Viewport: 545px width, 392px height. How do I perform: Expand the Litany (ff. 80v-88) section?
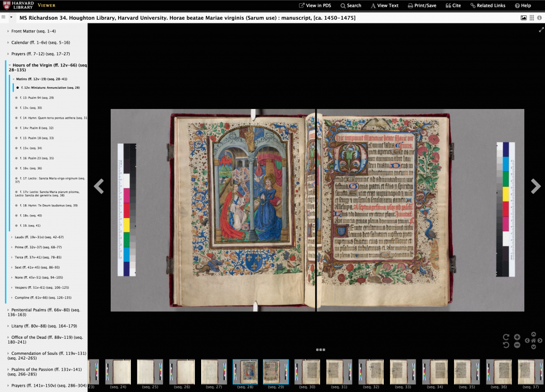pos(8,326)
